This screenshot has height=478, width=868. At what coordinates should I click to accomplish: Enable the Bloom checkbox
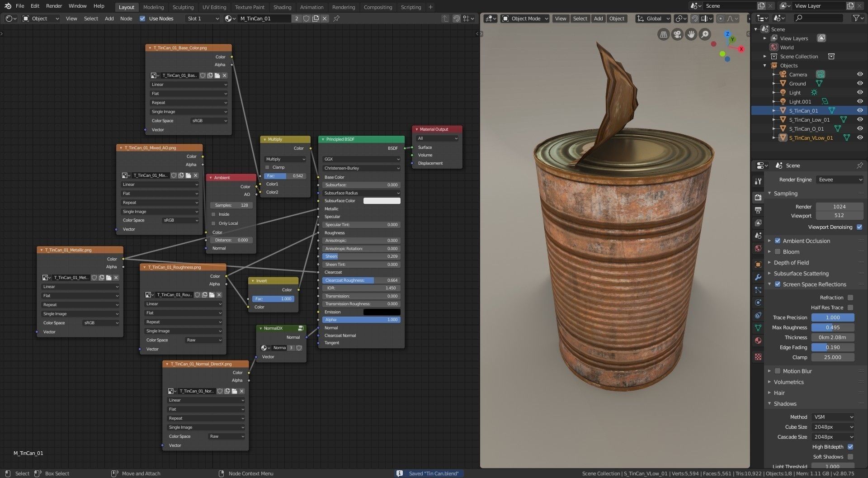coord(778,252)
